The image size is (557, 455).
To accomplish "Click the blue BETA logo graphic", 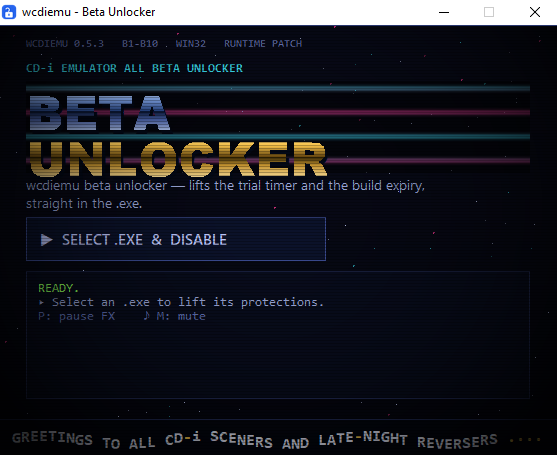I will [99, 113].
